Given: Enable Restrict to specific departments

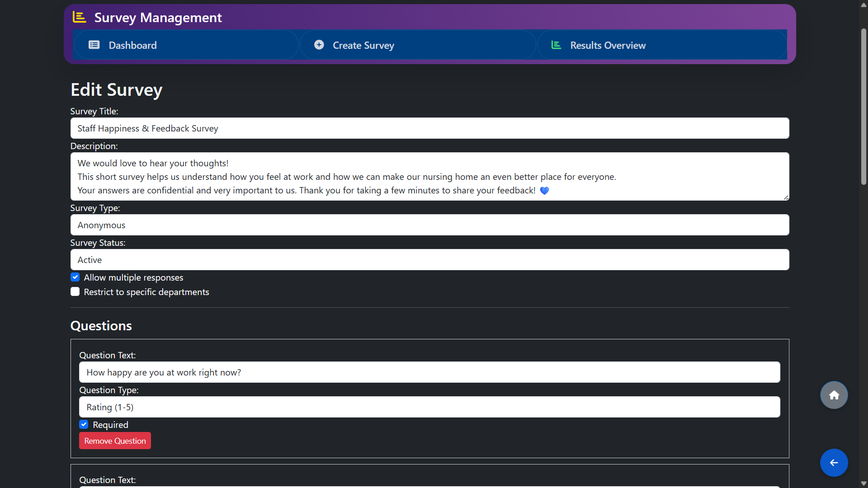Looking at the screenshot, I should point(75,291).
